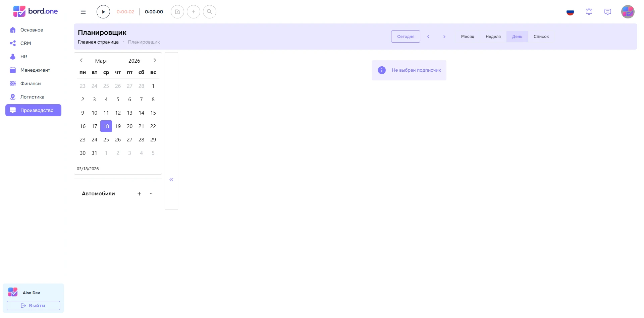Go to previous month in mini calendar
The image size is (644, 318).
pos(81,60)
